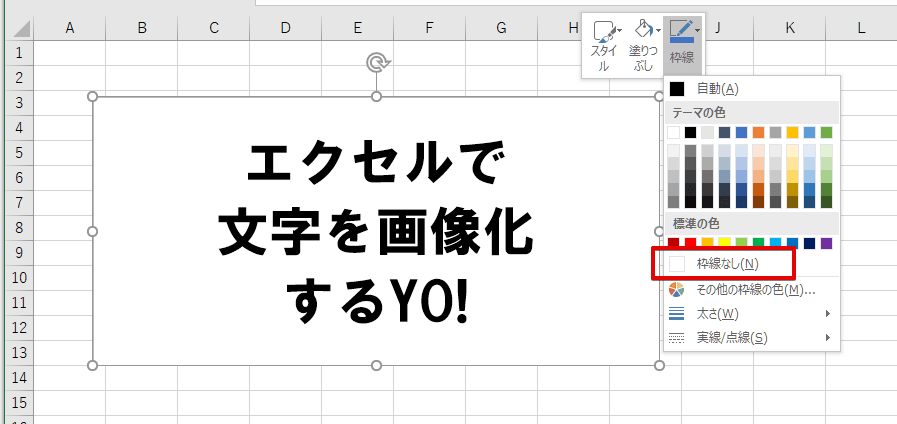This screenshot has height=424, width=897.
Task: Pick the orange theme color swatch in top row
Action: (x=759, y=133)
